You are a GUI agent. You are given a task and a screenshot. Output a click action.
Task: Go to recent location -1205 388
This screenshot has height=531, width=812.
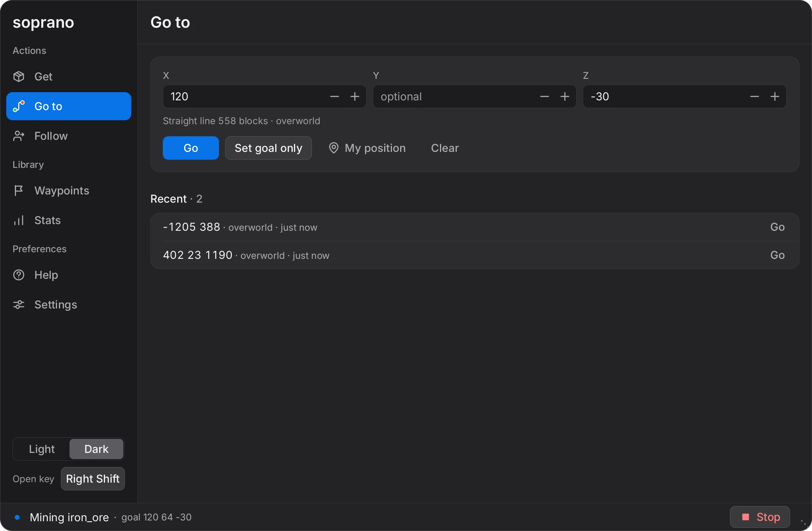777,227
